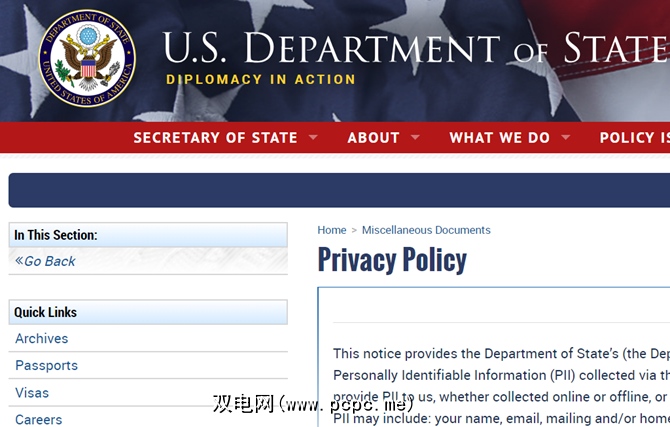Click the In This Section header
Screen dimensions: 670x427
tap(56, 236)
